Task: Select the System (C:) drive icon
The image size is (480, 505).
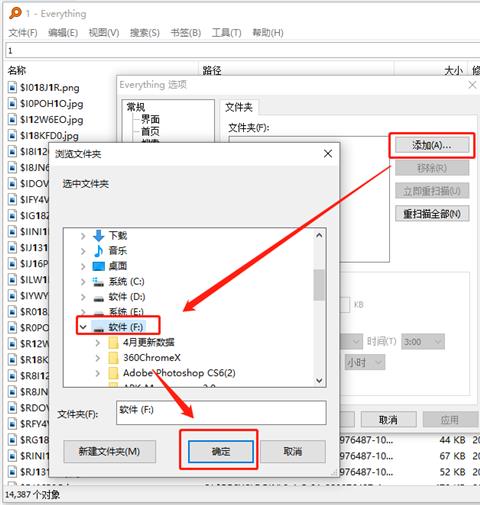Action: coord(98,282)
